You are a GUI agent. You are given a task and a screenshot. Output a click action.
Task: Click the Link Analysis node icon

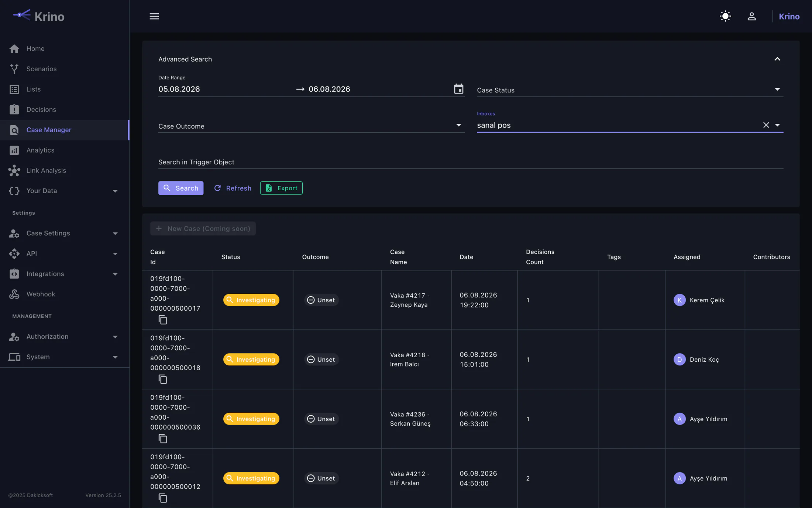14,170
